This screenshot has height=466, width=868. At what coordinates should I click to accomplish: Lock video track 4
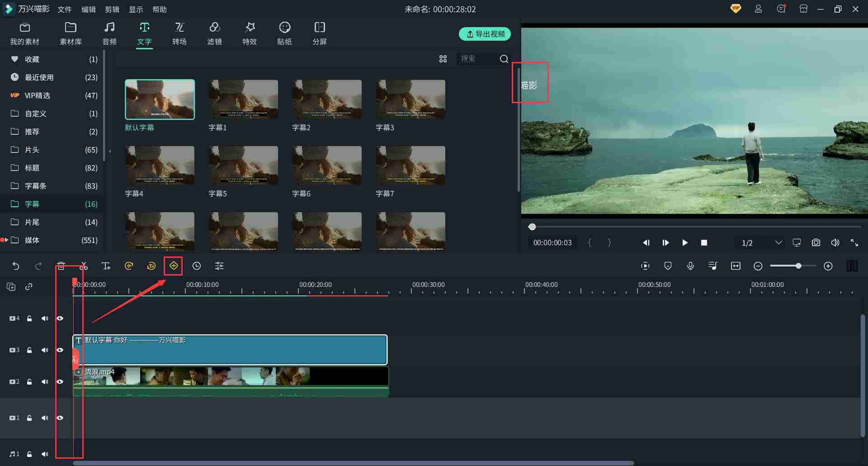click(x=29, y=319)
